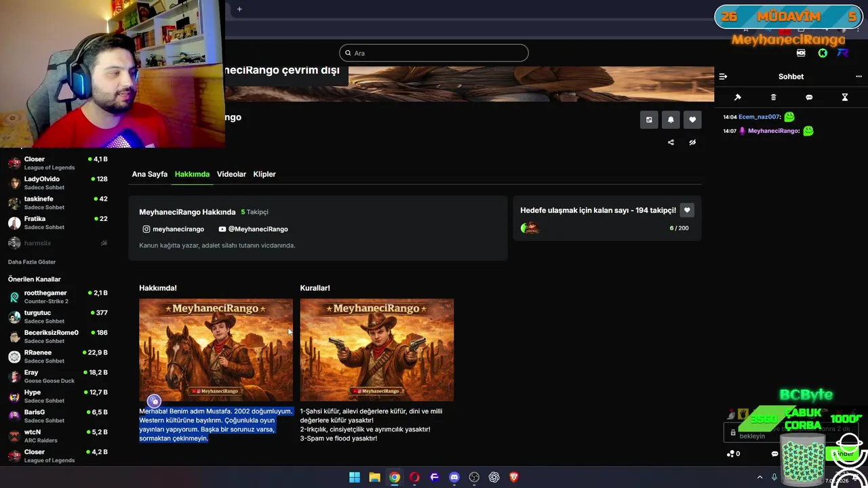Open the Ana Sayfa tab

149,174
